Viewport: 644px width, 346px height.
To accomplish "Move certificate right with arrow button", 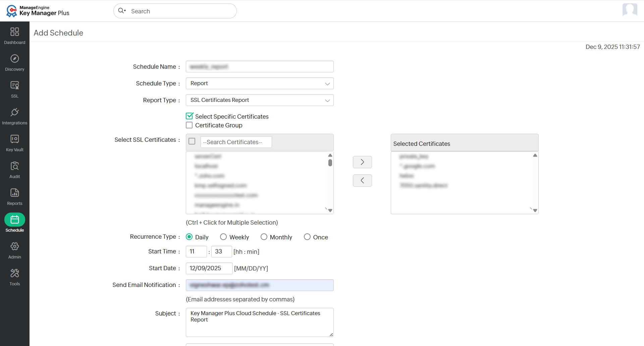I will click(x=362, y=162).
